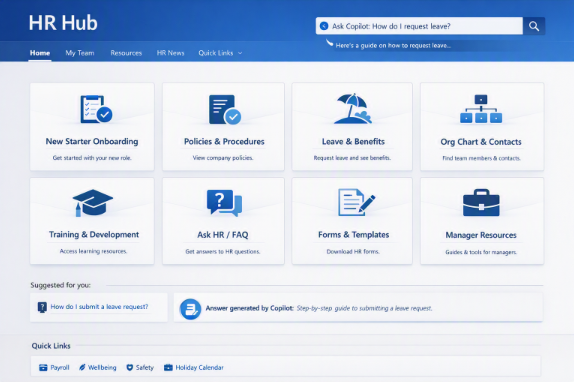Click the 'Suggested for you:' heading
Image resolution: width=574 pixels, height=382 pixels.
[x=60, y=285]
